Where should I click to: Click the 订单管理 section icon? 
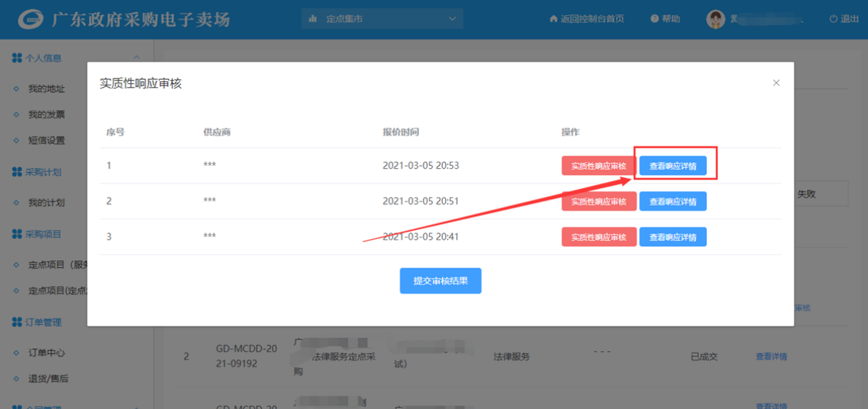coord(17,322)
